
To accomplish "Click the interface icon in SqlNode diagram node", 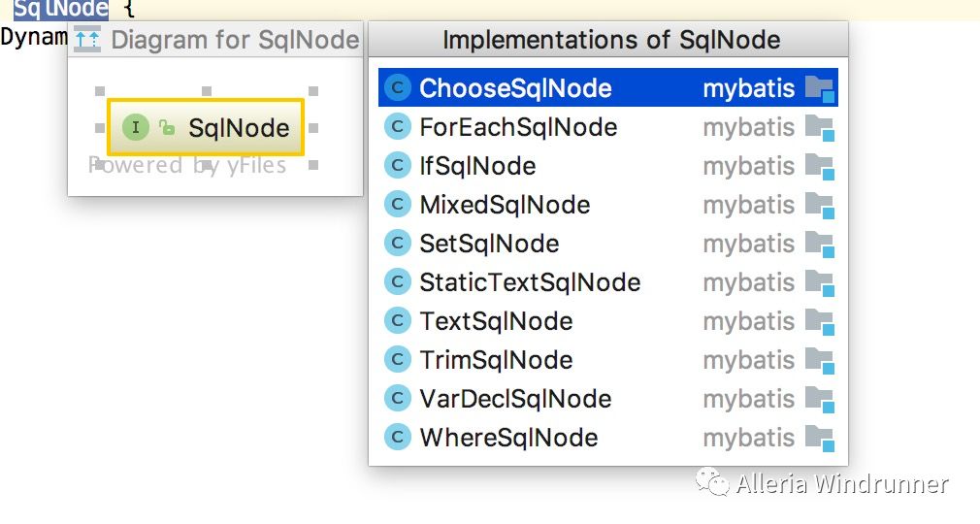I will (135, 127).
